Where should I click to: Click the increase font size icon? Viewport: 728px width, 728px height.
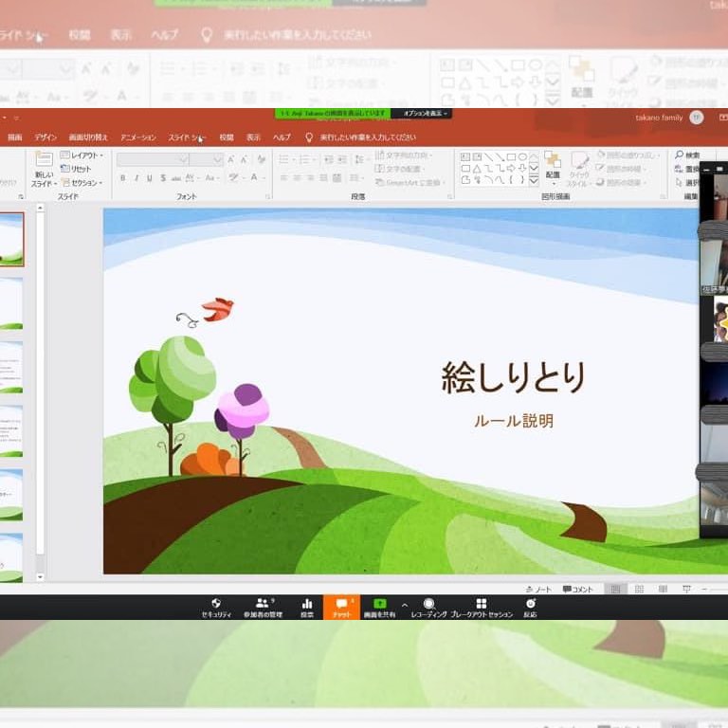[230, 159]
